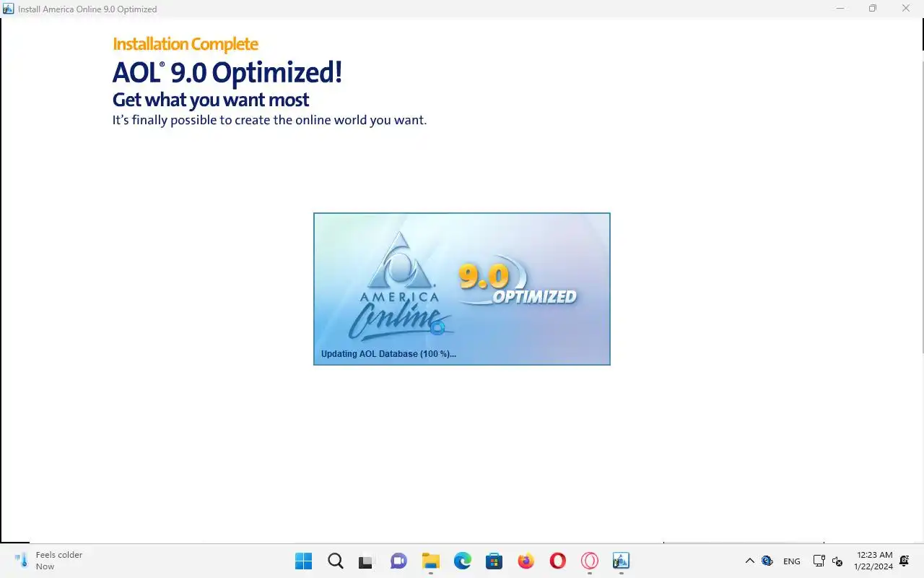The height and width of the screenshot is (578, 924).
Task: Open network settings from the tray icon
Action: 819,561
